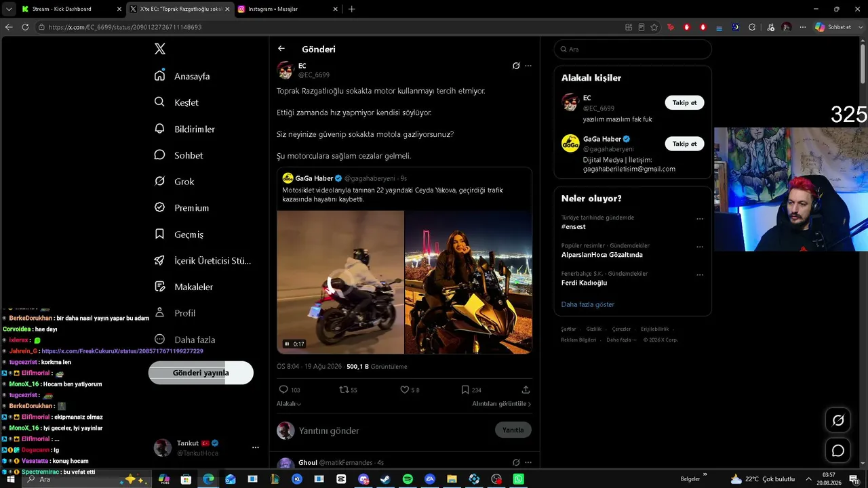
Task: Open the GaGa Haber quoted account name
Action: [x=314, y=178]
